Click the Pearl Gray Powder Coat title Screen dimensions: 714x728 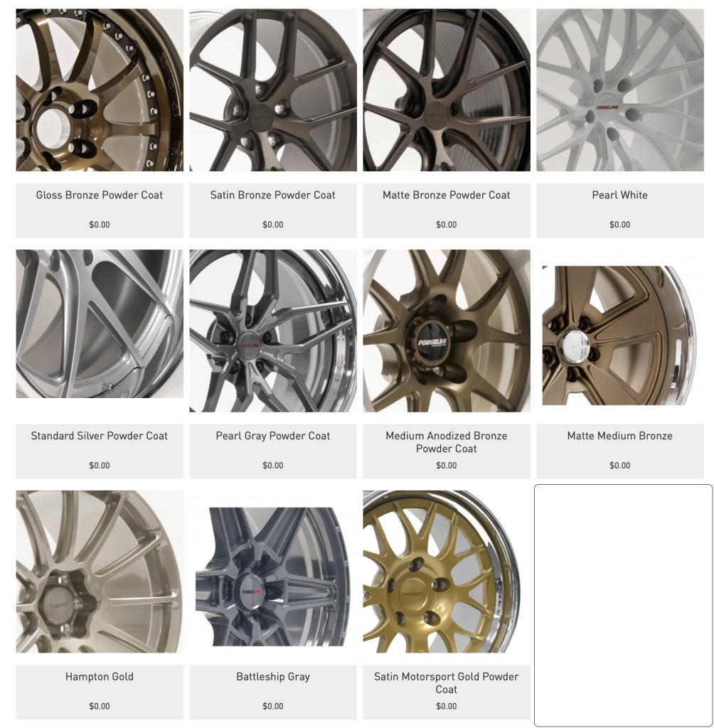[273, 436]
